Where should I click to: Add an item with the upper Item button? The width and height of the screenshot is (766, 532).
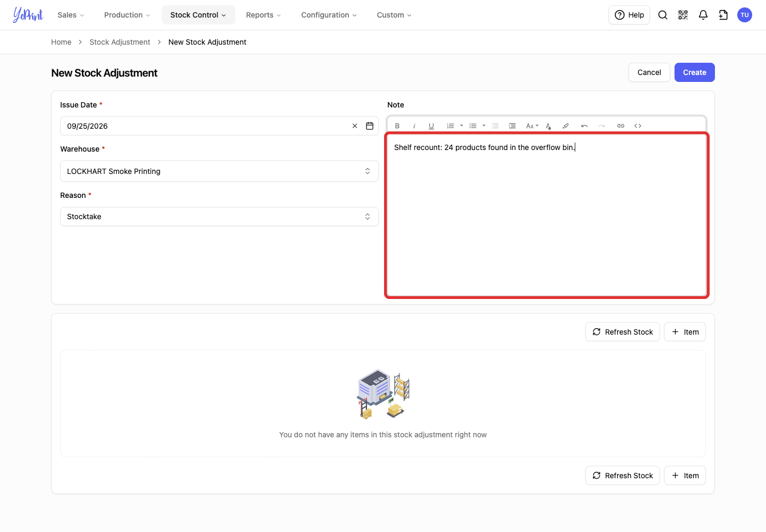[x=685, y=332]
